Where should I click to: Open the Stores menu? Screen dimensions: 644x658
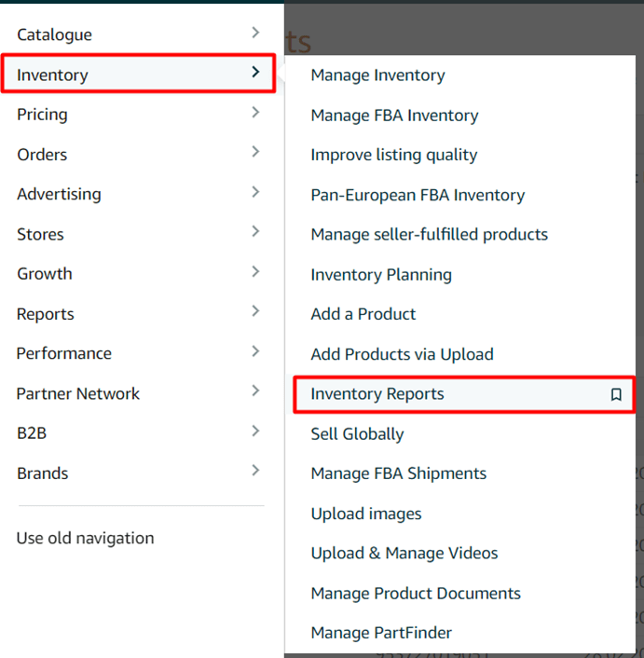(40, 234)
